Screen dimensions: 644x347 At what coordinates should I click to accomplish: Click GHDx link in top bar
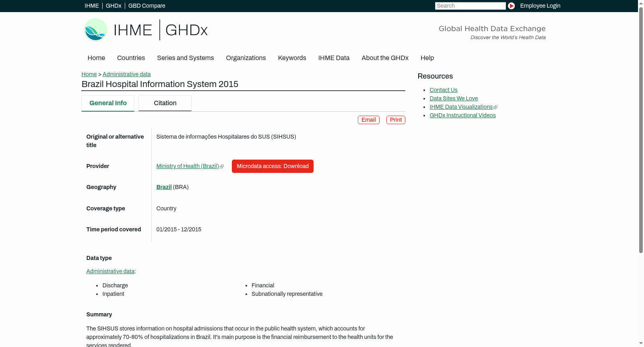coord(114,6)
